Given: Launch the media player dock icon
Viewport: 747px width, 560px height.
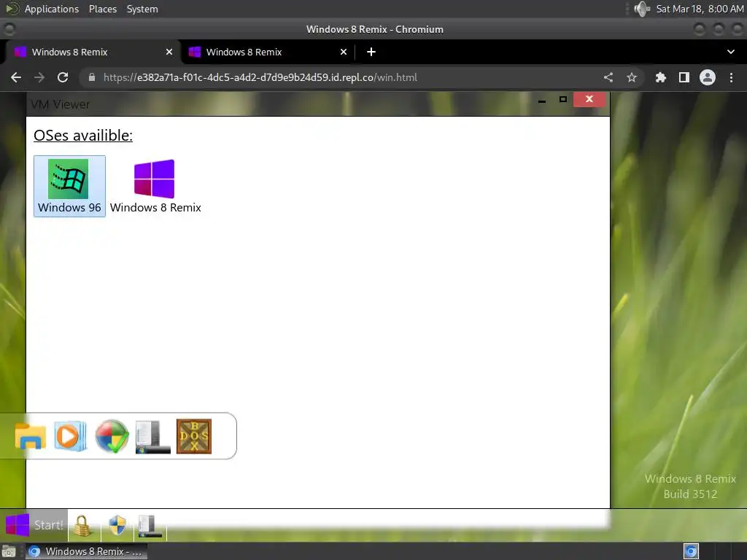Looking at the screenshot, I should pos(71,436).
